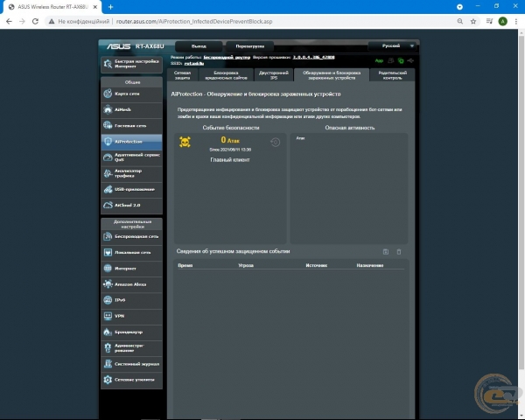The image size is (525, 420).
Task: Bookmark this page with star icon
Action: [473, 21]
